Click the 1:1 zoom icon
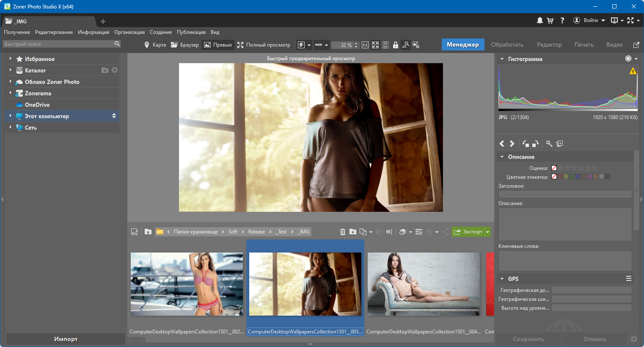Screen dimensions: 644x347 coord(365,45)
